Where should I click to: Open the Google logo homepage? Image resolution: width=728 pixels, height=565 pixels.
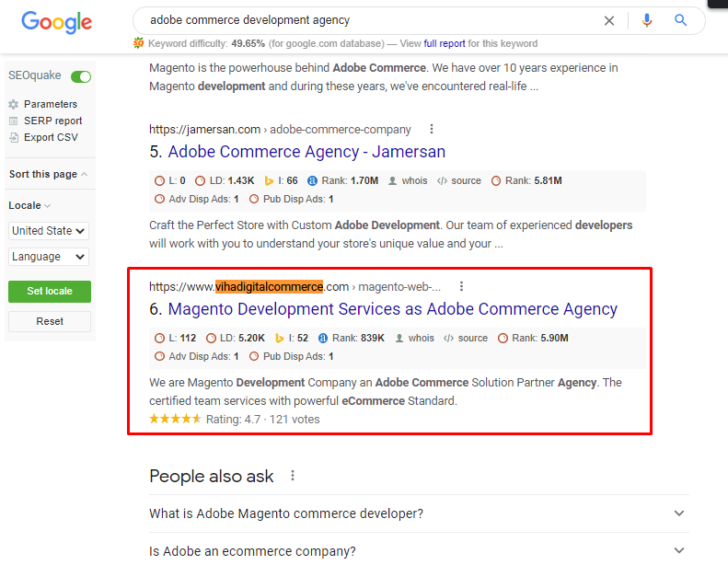[x=57, y=22]
